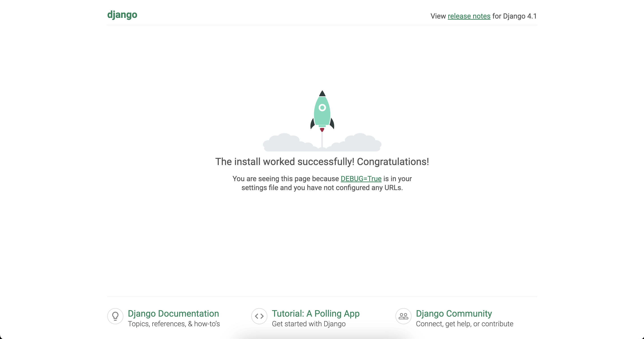Open the release notes link
The width and height of the screenshot is (644, 339).
click(469, 16)
